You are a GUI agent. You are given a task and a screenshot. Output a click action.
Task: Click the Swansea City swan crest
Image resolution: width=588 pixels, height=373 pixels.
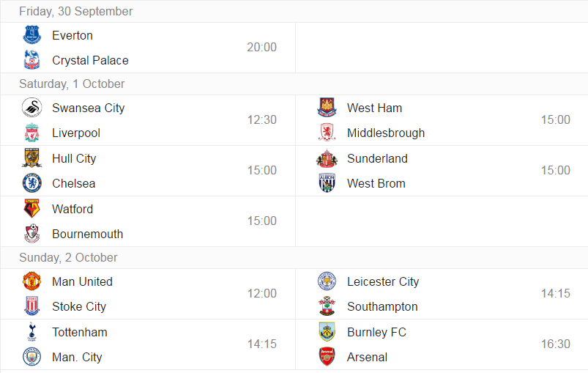pos(32,108)
